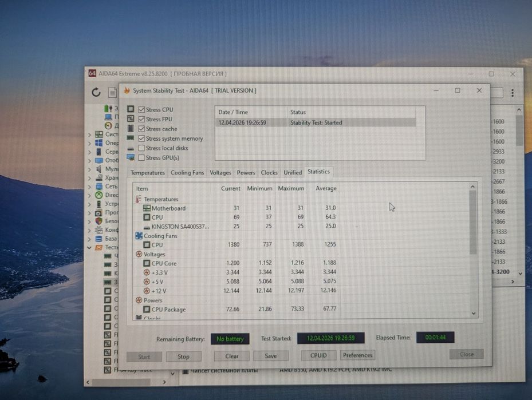Expand the База node in sidebar tree

(x=89, y=239)
